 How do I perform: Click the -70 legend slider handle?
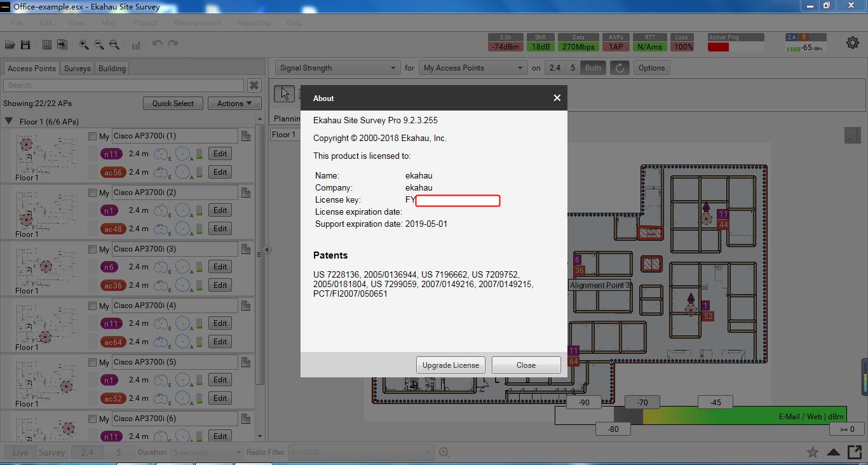[x=642, y=402]
